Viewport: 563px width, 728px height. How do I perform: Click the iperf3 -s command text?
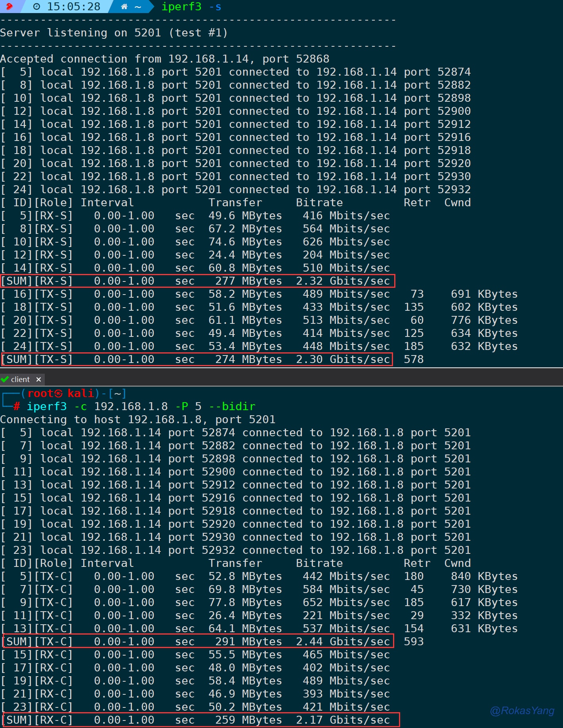pos(191,7)
